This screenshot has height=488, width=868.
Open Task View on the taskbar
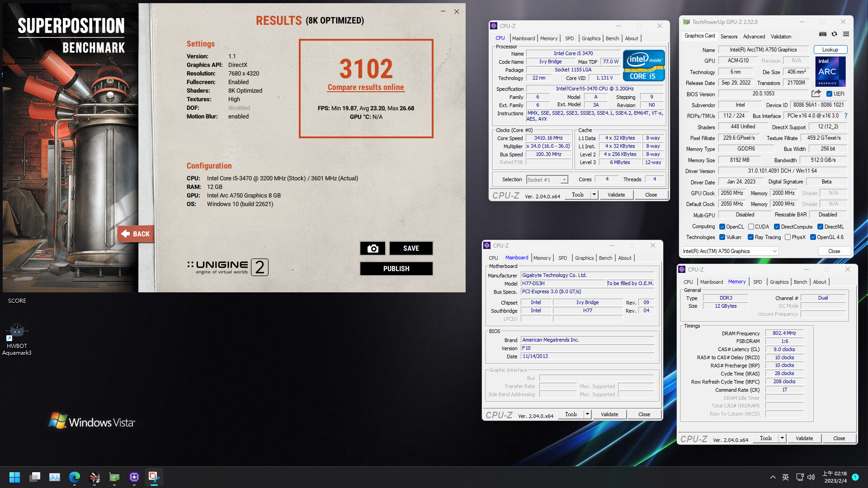(35, 477)
